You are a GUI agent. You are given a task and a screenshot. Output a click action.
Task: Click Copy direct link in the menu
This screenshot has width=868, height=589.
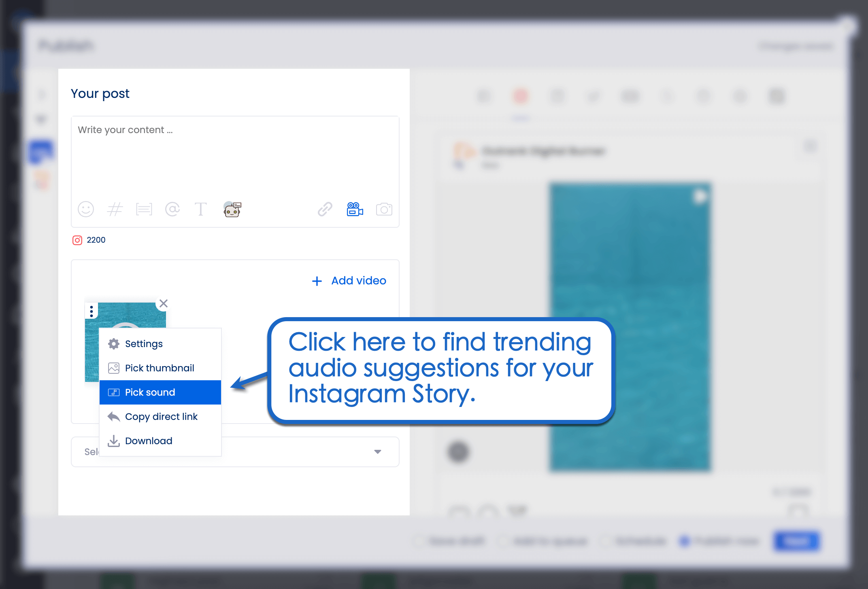[x=161, y=416]
